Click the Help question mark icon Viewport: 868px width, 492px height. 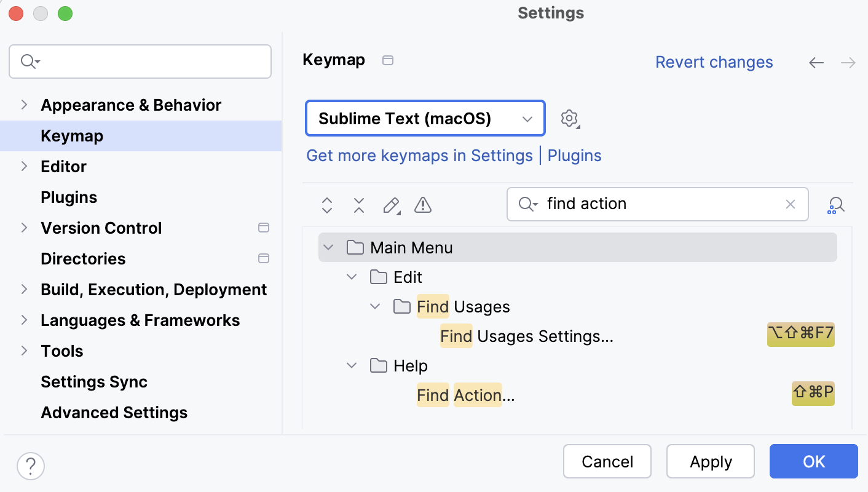(30, 466)
